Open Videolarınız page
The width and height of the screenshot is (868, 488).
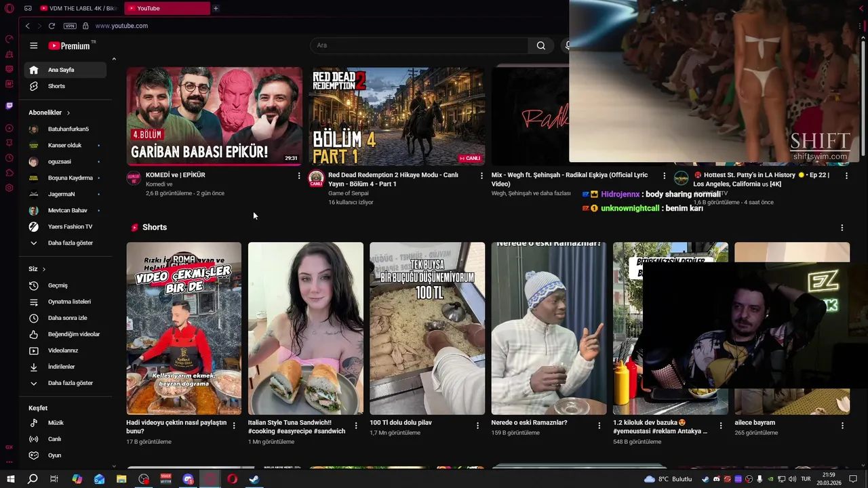point(65,350)
